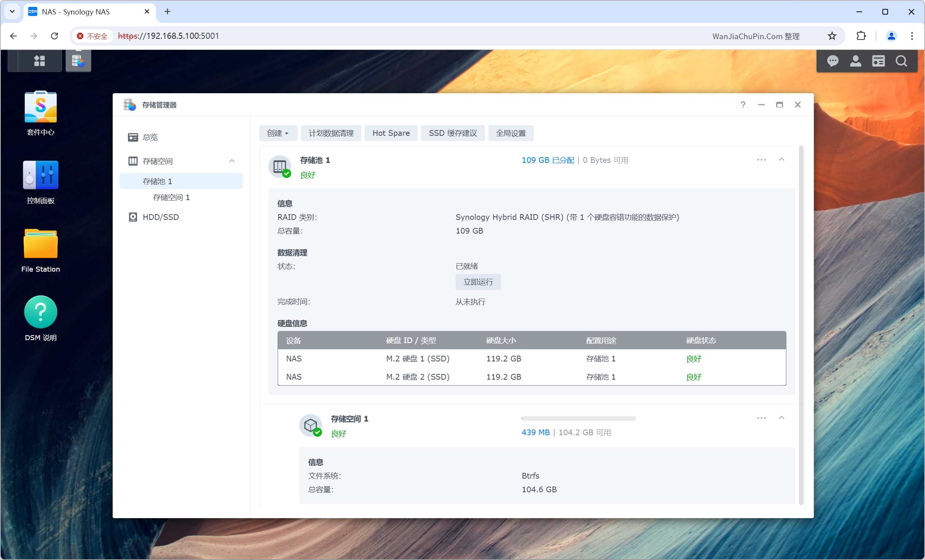This screenshot has width=925, height=560.
Task: Click the 硬盘状态 column header
Action: pyautogui.click(x=701, y=340)
